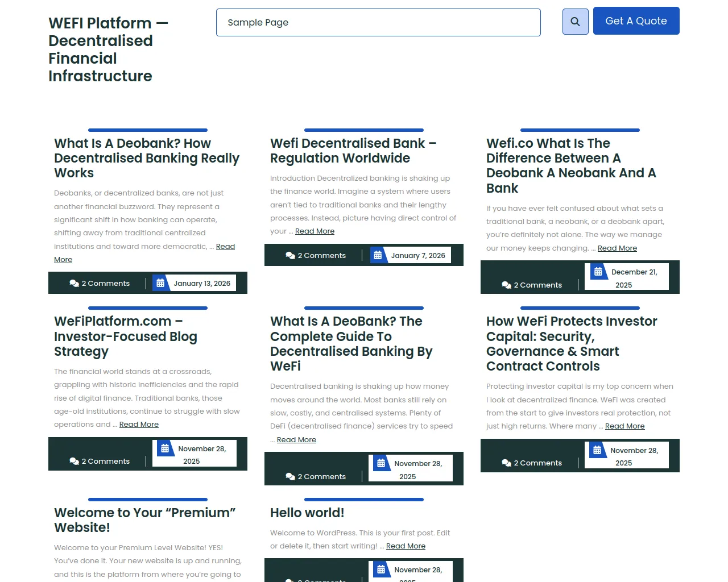Open 'WeFiPlatform.com – Investor-Focused Blog Strategy' post title
The width and height of the screenshot is (728, 582).
[x=126, y=336]
